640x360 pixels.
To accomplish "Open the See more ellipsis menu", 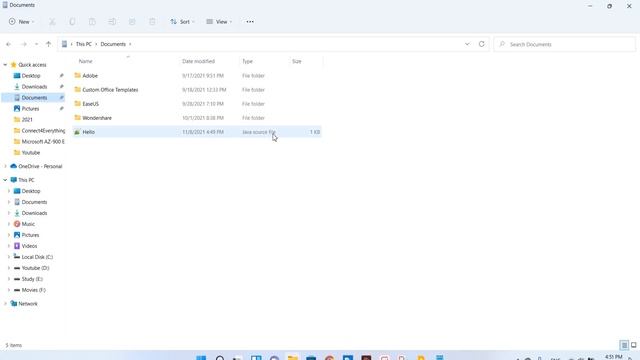I will (250, 22).
